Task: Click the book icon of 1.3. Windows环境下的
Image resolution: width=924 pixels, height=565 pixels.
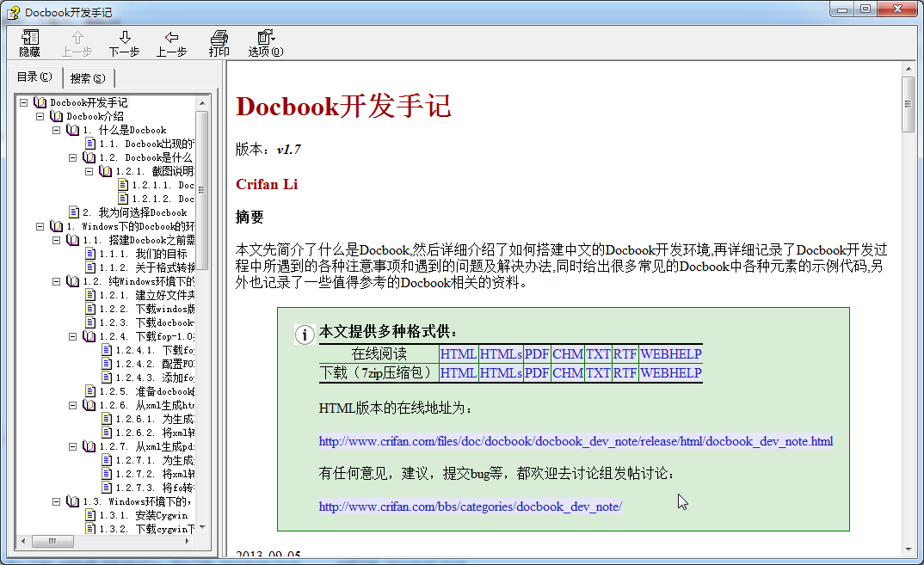Action: tap(73, 501)
